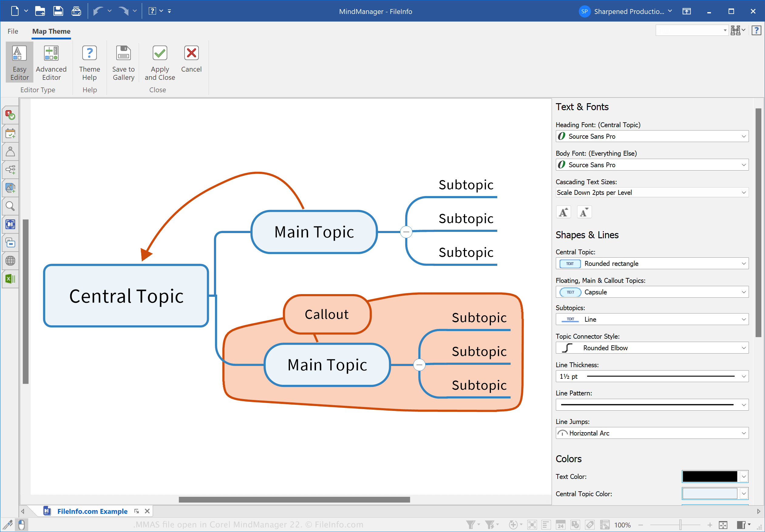Open Theme Help
The height and width of the screenshot is (532, 765).
coord(89,63)
